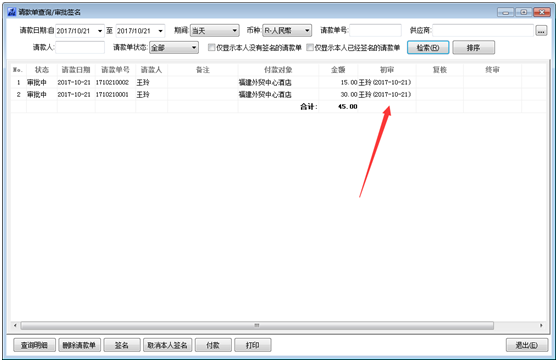Click the supplier browse '...' button
This screenshot has width=558, height=362.
click(541, 31)
